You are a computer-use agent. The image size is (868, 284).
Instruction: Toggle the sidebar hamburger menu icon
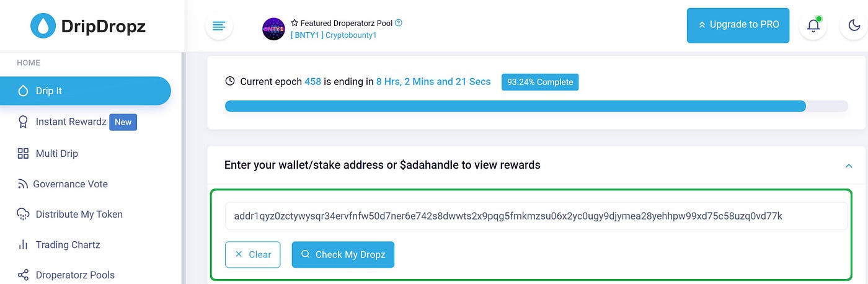click(x=219, y=25)
